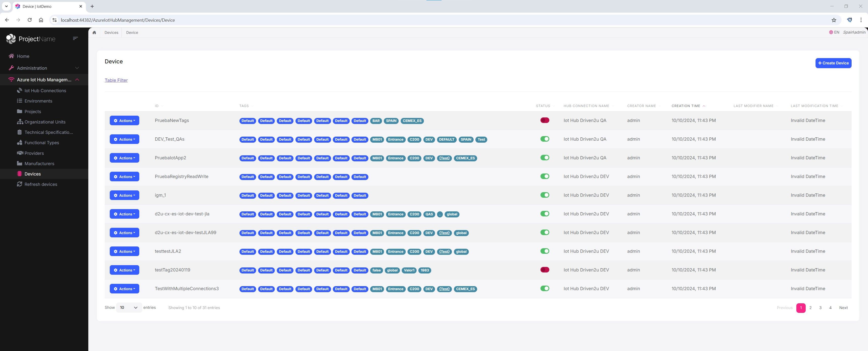The height and width of the screenshot is (351, 868).
Task: Go to page 2 of table
Action: pos(810,308)
